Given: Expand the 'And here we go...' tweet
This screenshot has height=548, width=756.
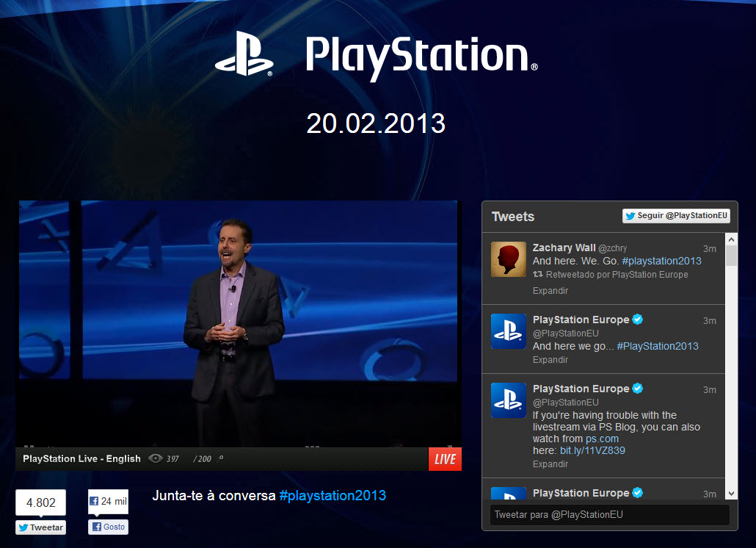Looking at the screenshot, I should coord(550,360).
